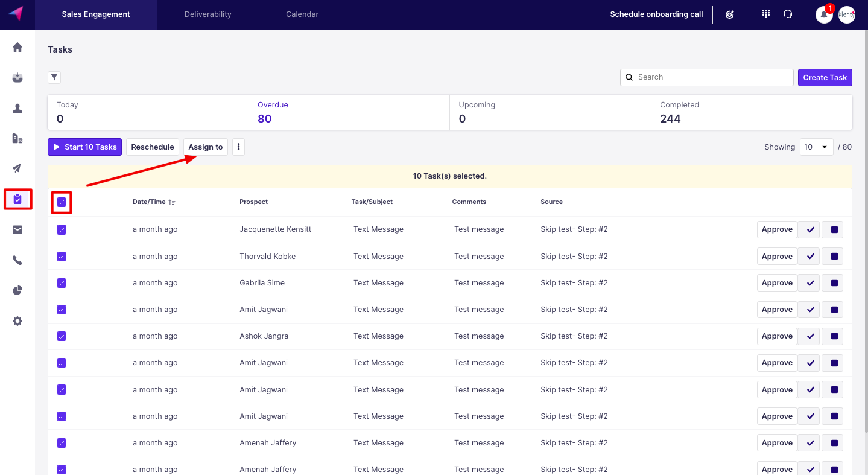The image size is (868, 475).
Task: Open the Assign to menu
Action: point(206,147)
